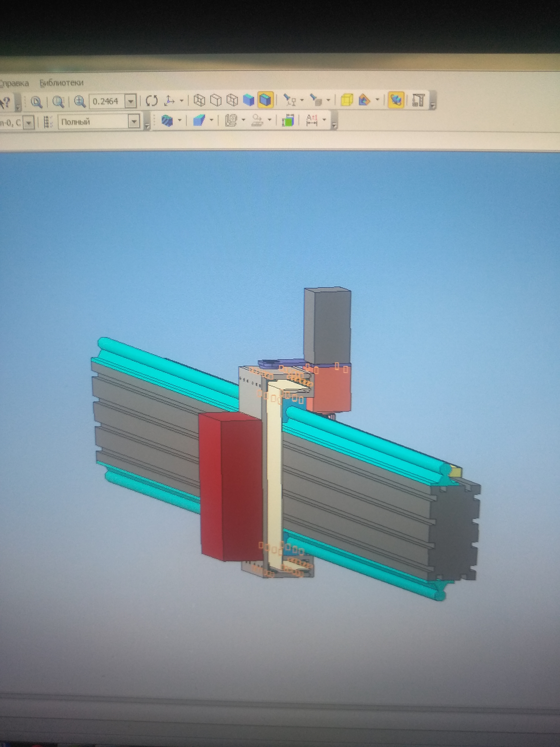Viewport: 560px width, 747px height.
Task: Click the zoom in plus magnifier
Action: tap(80, 101)
